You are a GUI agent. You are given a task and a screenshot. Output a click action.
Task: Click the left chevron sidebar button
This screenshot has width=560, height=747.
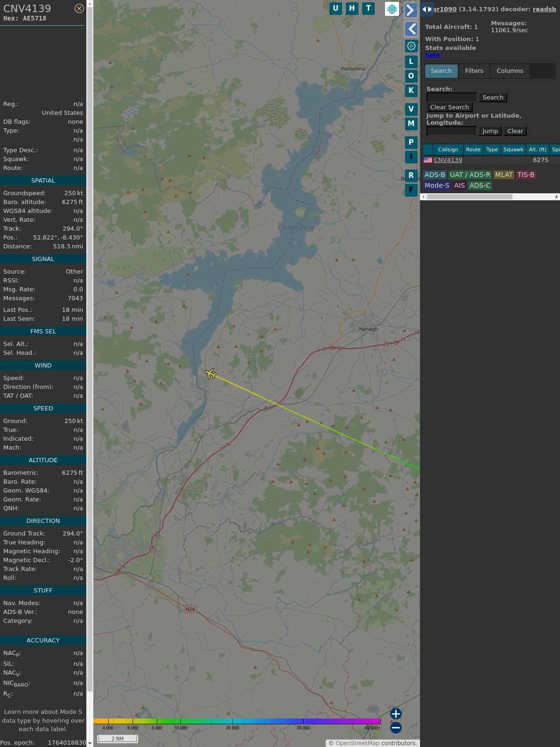(x=411, y=29)
